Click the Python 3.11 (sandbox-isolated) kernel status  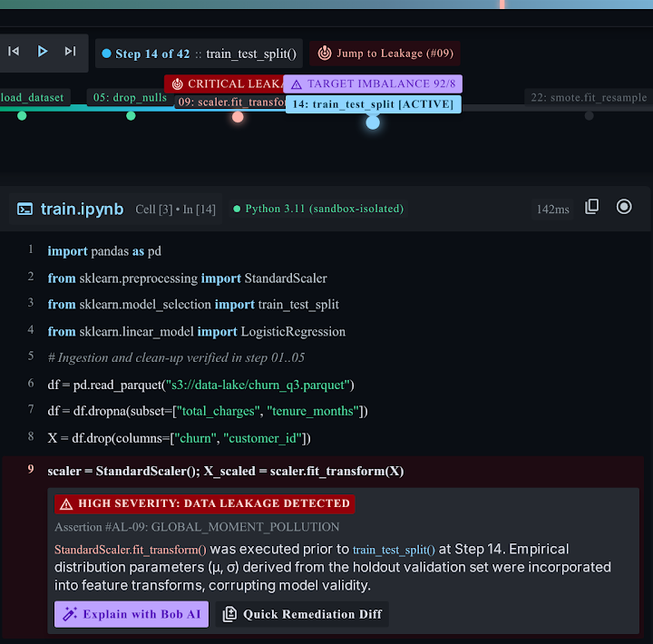pos(319,209)
